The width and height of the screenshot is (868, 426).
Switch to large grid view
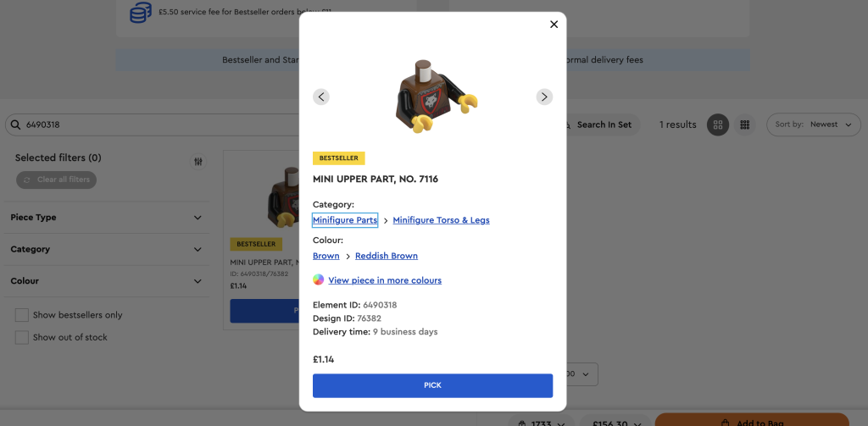(718, 124)
